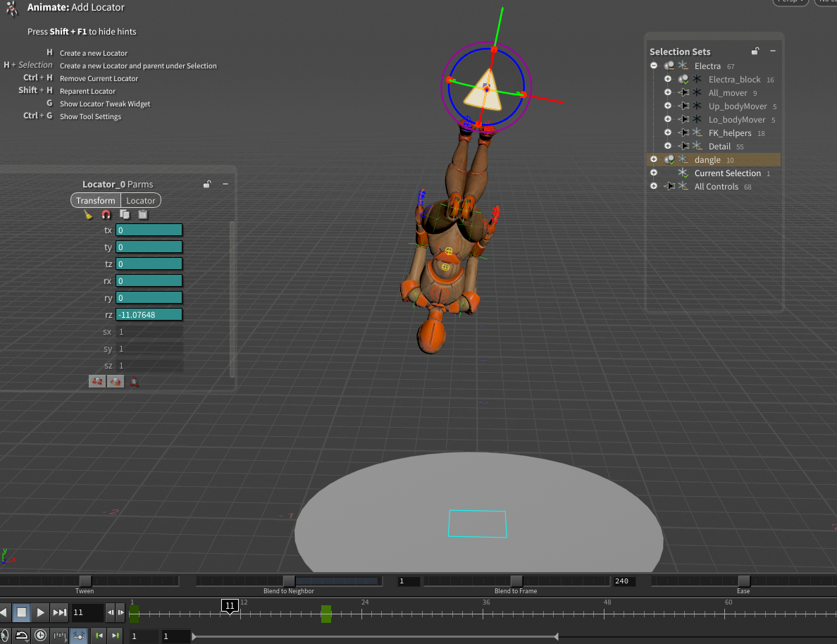Toggle the Selection Sets panel padlock
This screenshot has height=644, width=837.
(x=755, y=51)
